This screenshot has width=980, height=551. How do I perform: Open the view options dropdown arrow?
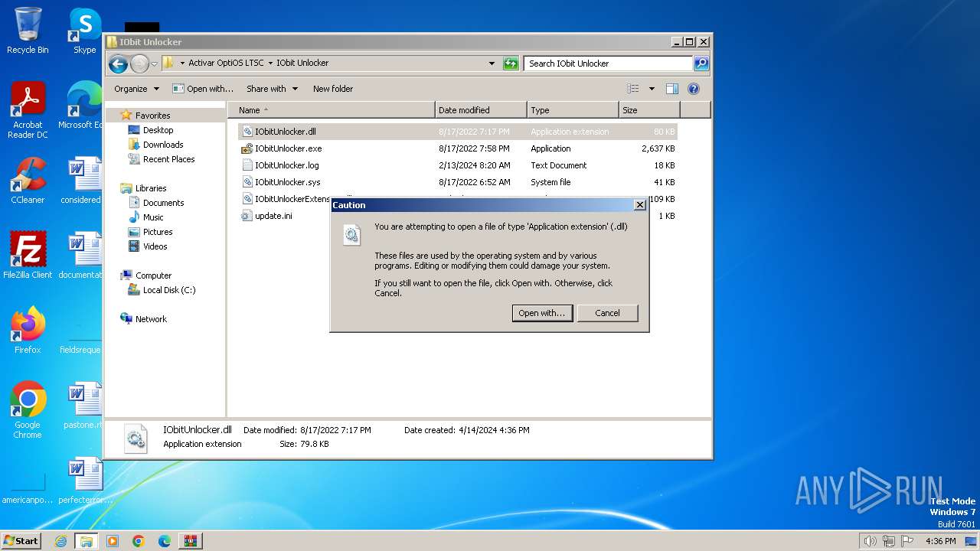pos(652,89)
